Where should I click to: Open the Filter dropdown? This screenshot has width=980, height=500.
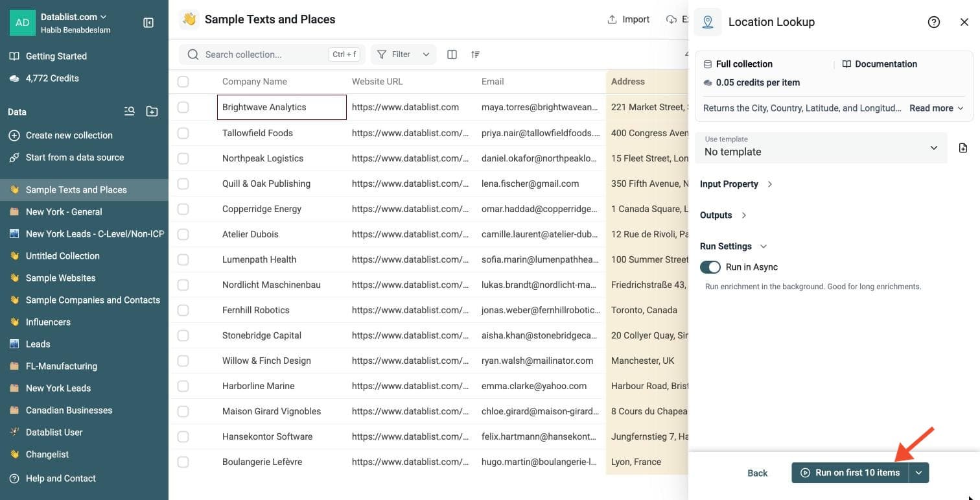point(403,54)
